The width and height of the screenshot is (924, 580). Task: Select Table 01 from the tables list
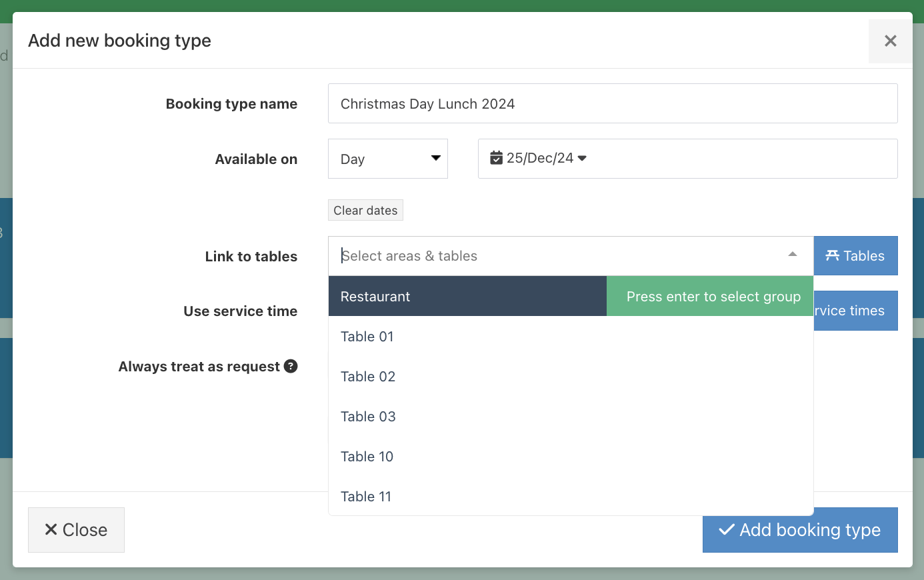tap(367, 337)
